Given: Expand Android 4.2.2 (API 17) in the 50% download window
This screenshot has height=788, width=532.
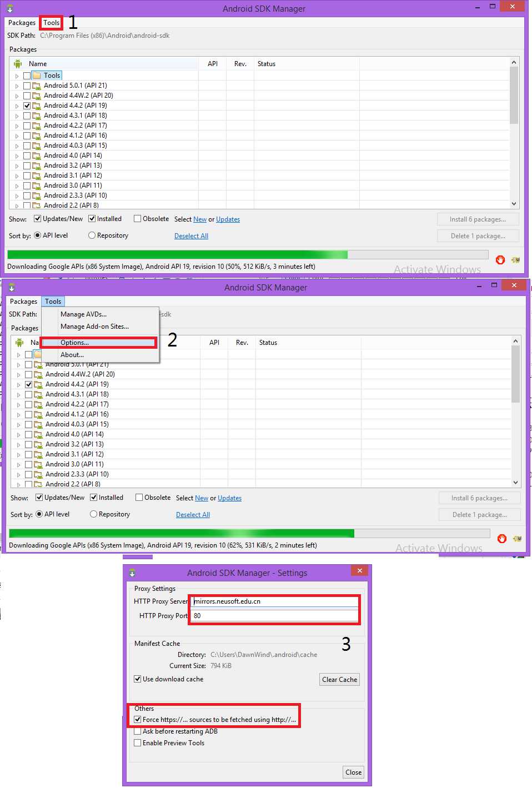Looking at the screenshot, I should (x=17, y=126).
